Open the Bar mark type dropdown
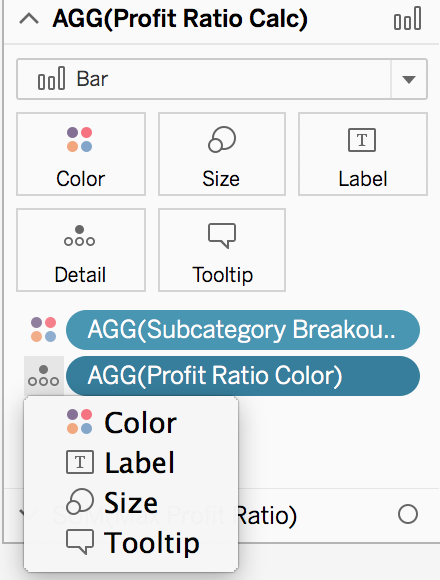The image size is (440, 580). [x=222, y=79]
